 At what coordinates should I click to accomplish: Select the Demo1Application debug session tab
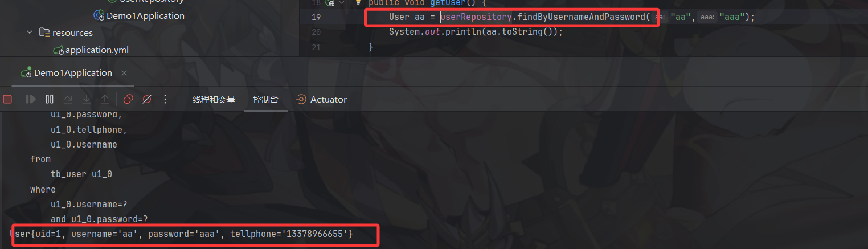(x=67, y=73)
